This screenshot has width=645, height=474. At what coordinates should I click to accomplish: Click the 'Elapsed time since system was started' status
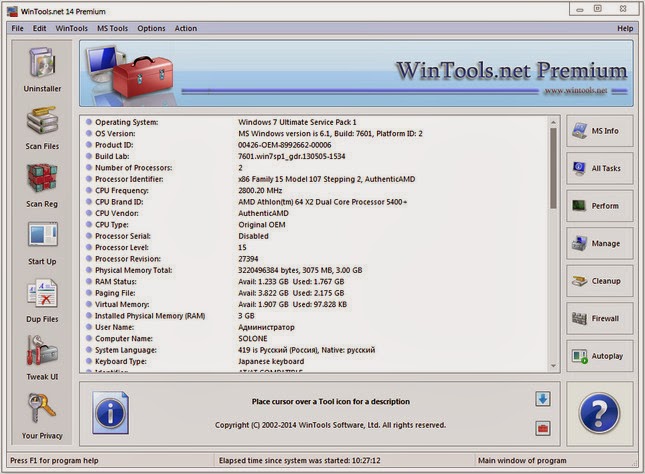pos(299,460)
